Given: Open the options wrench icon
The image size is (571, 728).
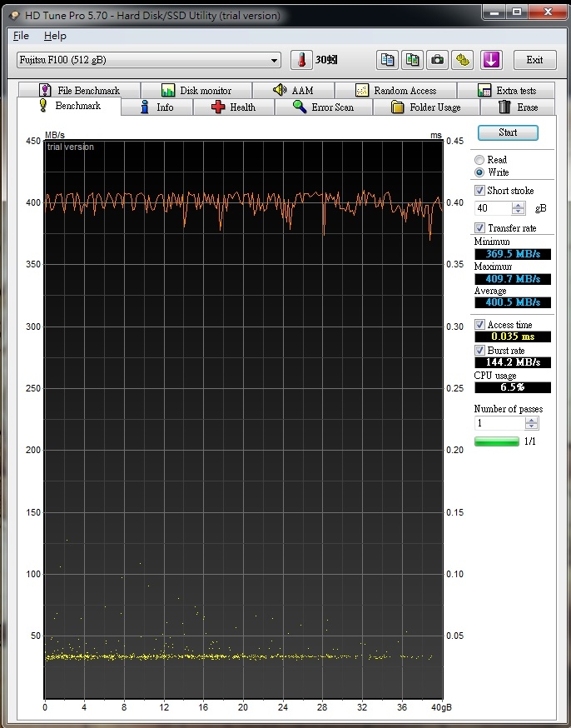Looking at the screenshot, I should pos(463,60).
